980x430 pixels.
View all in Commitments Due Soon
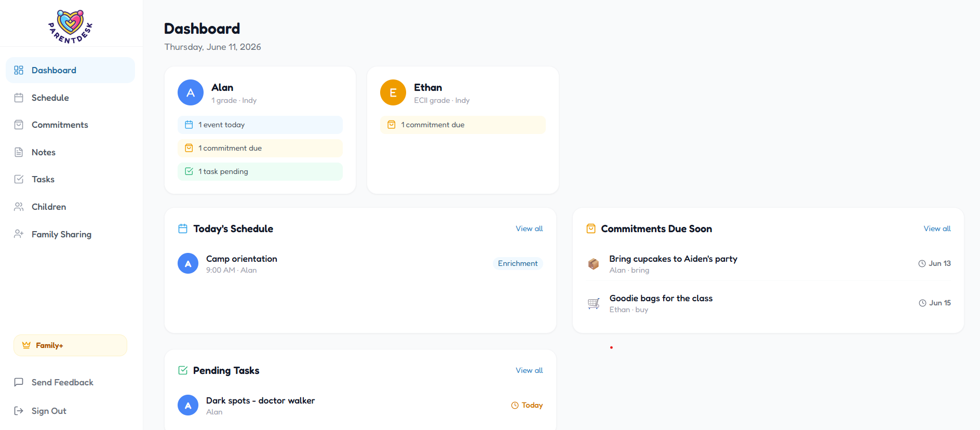[937, 229]
